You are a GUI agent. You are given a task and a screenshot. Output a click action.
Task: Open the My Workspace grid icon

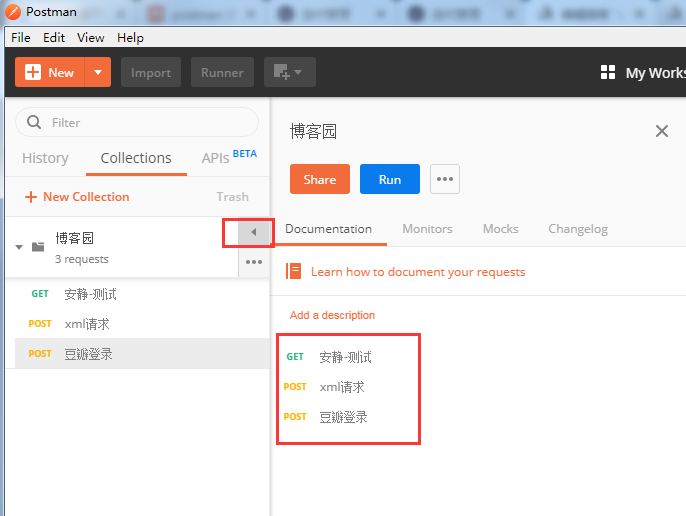click(608, 72)
